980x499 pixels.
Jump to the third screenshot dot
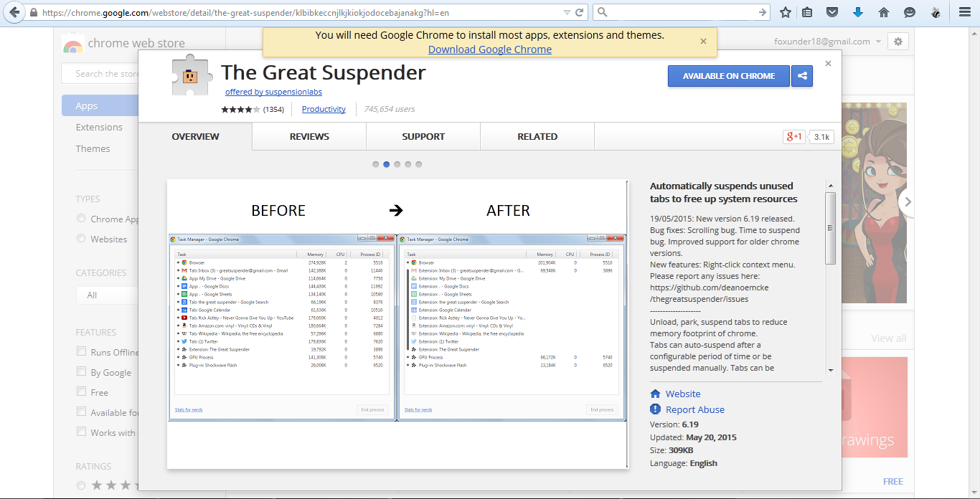click(x=397, y=164)
